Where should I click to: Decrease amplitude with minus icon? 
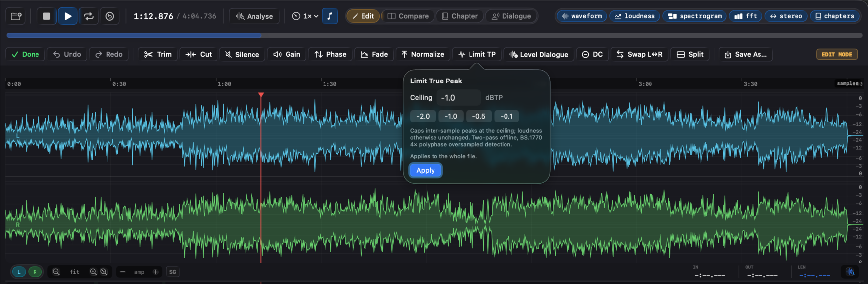[x=123, y=272]
